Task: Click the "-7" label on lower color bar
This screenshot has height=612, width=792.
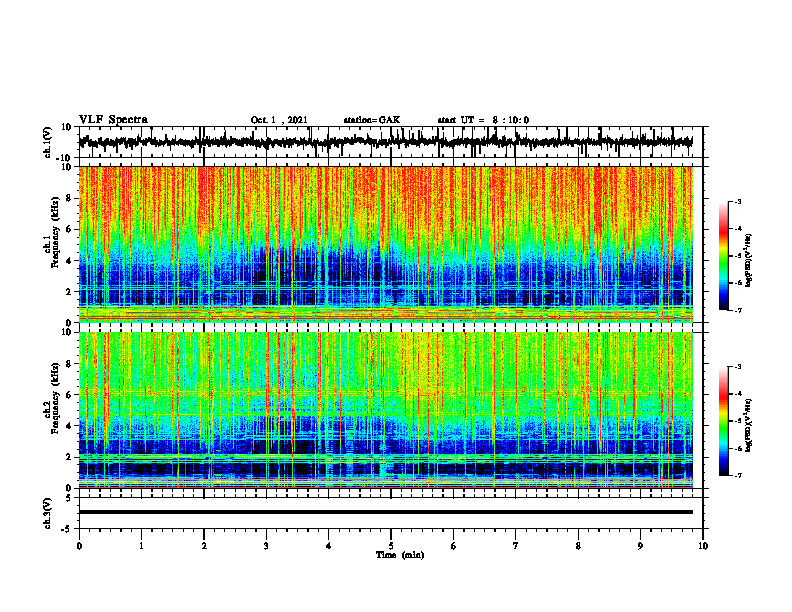Action: point(737,476)
